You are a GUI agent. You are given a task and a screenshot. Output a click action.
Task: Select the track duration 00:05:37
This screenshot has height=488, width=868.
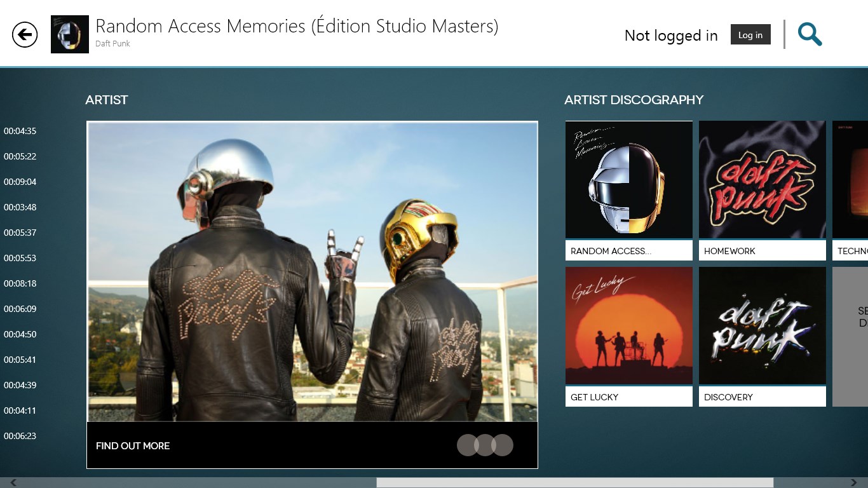[x=20, y=233]
